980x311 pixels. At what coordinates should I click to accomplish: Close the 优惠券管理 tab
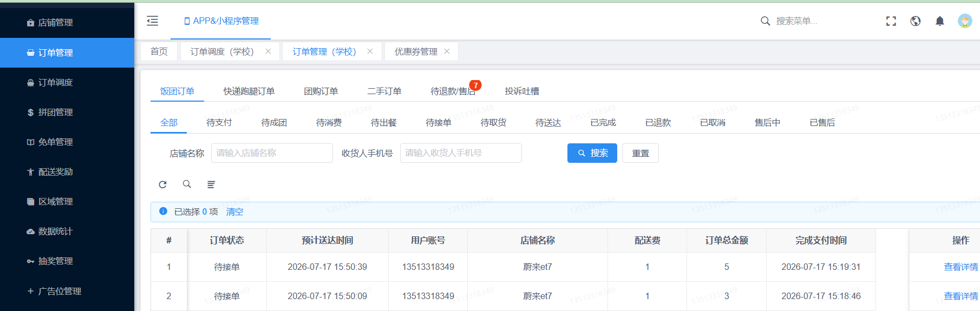point(447,51)
